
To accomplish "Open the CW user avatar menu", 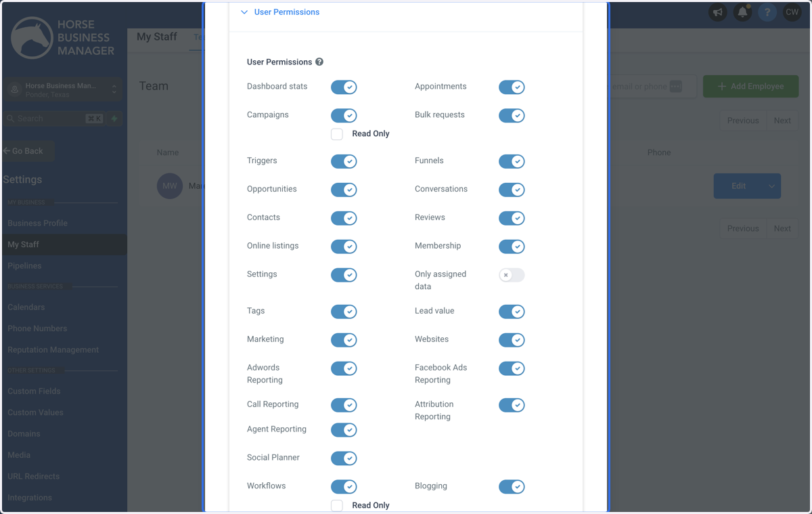I will [x=792, y=12].
